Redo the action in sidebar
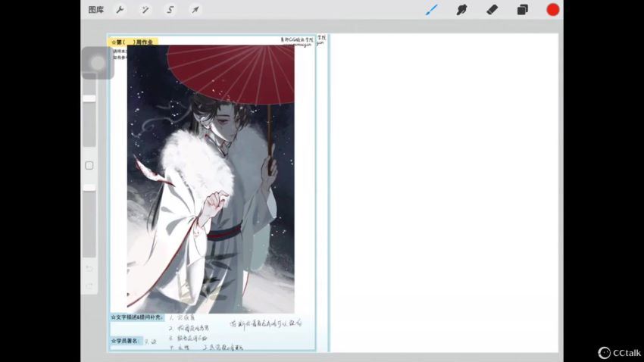The height and width of the screenshot is (362, 644). coord(89,286)
